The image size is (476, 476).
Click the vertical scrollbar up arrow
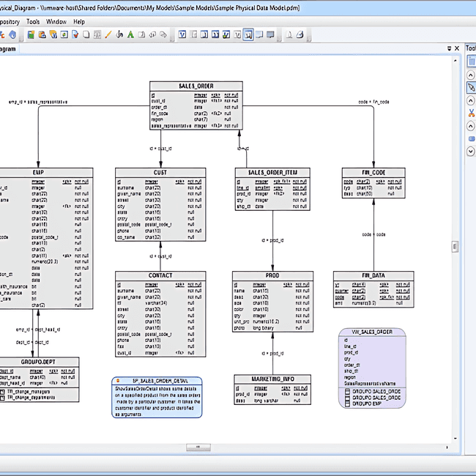click(455, 61)
